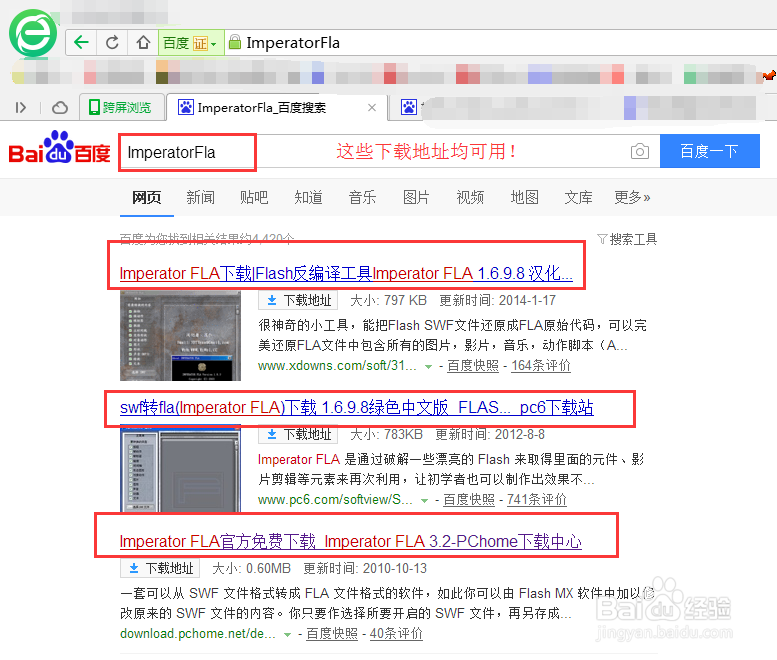This screenshot has height=660, width=777.
Task: Open 164条评价 reviews link
Action: point(541,366)
